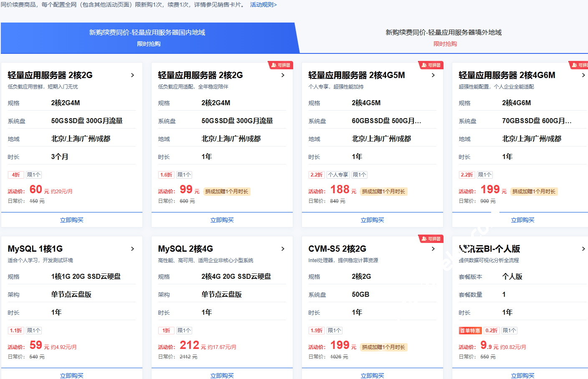Viewport: 588px width, 379px height.
Task: Expand arrow beside first 轻量应用服务器 2核2G card
Action: tap(132, 75)
